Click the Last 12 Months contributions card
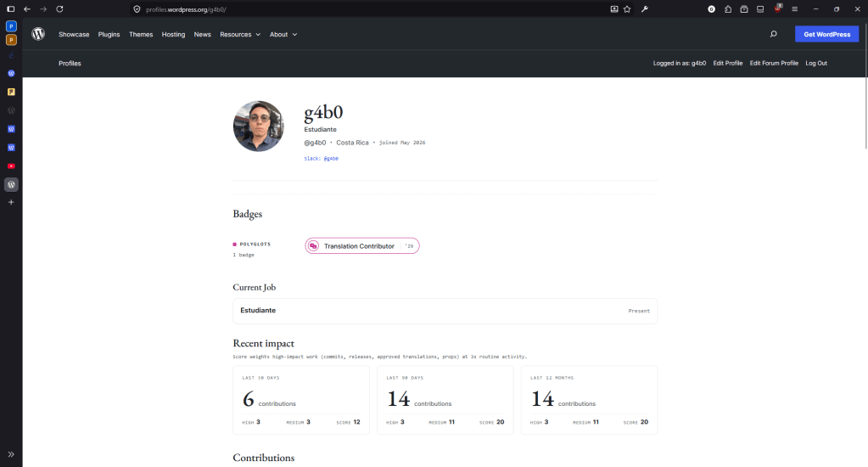868x467 pixels. coord(589,400)
